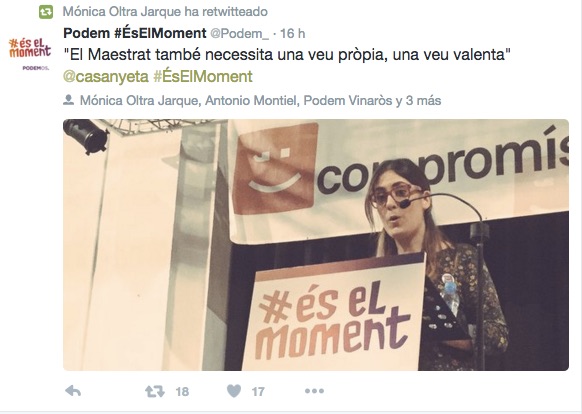The height and width of the screenshot is (414, 582).
Task: Click tagged Mónica Oltra Jarque below tweet
Action: point(139,101)
